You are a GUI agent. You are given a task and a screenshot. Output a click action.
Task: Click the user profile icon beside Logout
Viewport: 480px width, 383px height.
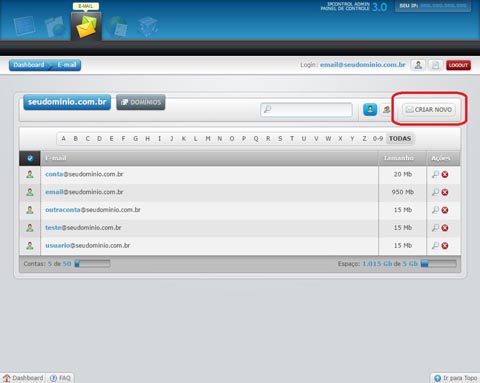418,65
